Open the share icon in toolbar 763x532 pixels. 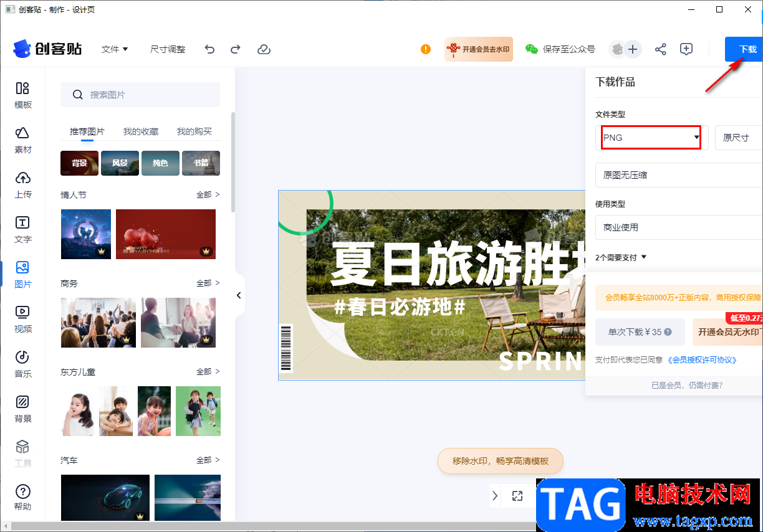(661, 49)
